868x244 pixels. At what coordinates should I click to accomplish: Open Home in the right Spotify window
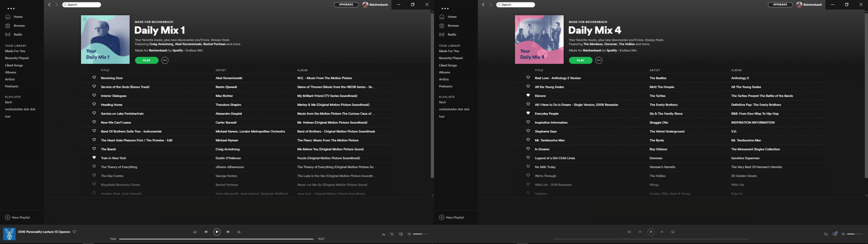[448, 17]
